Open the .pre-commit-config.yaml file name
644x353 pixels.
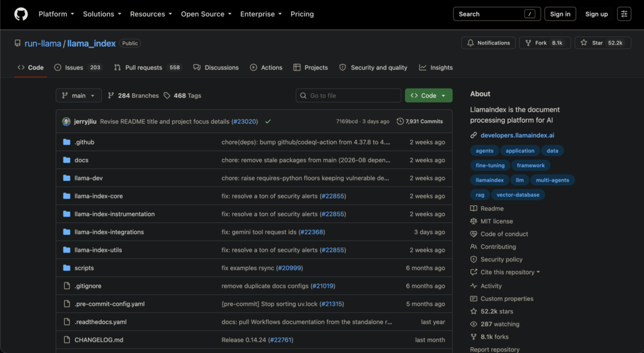(x=109, y=304)
